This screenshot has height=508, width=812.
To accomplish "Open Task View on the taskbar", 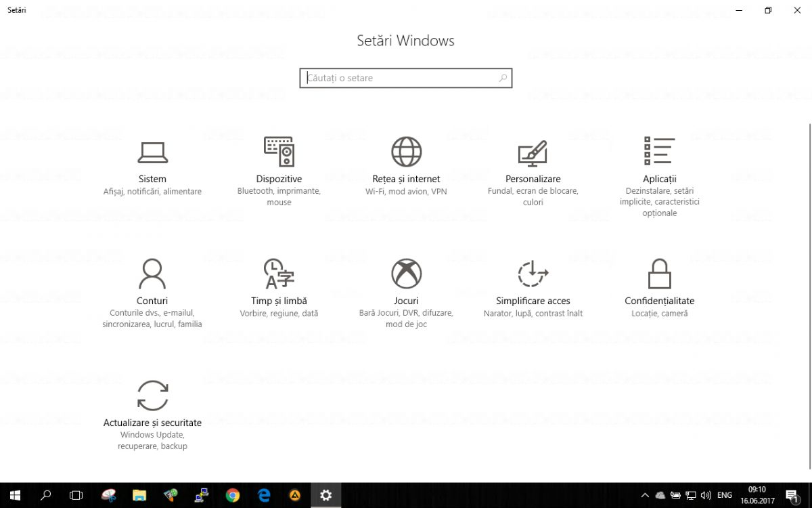I will 76,495.
